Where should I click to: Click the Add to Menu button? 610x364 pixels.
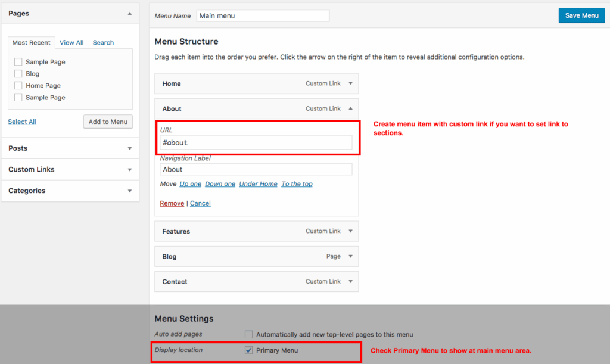(108, 122)
